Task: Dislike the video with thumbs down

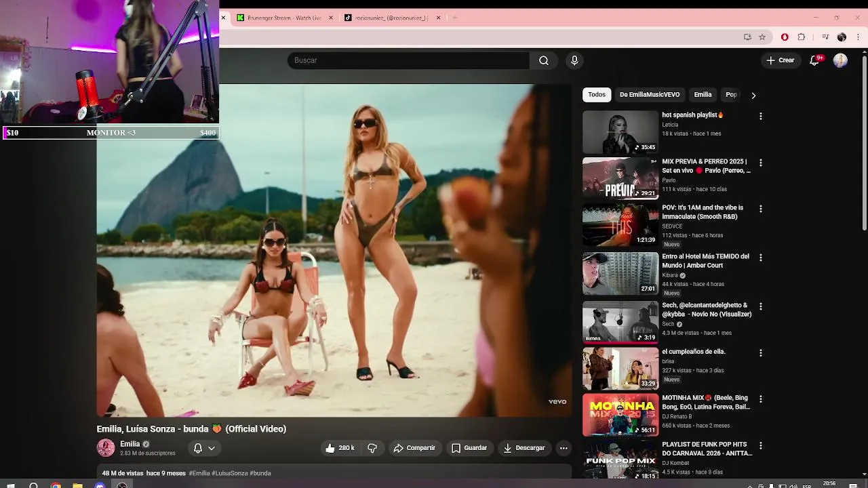Action: (372, 448)
